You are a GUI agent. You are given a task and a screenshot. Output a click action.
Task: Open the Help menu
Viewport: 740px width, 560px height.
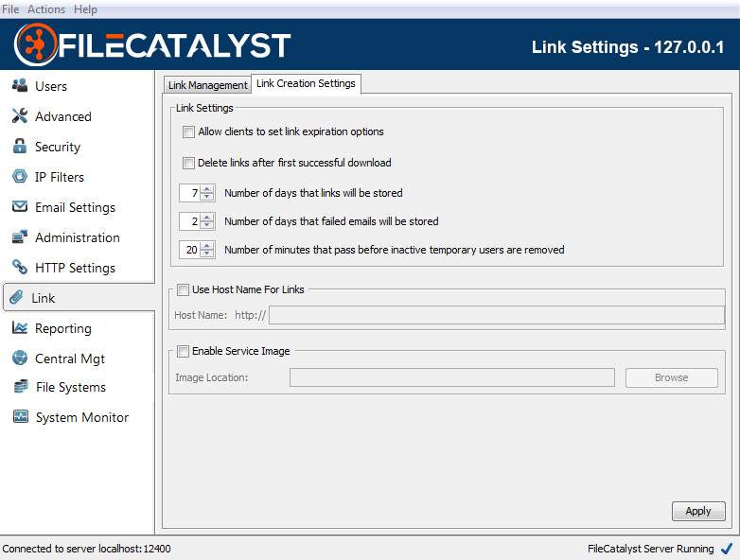click(x=85, y=9)
